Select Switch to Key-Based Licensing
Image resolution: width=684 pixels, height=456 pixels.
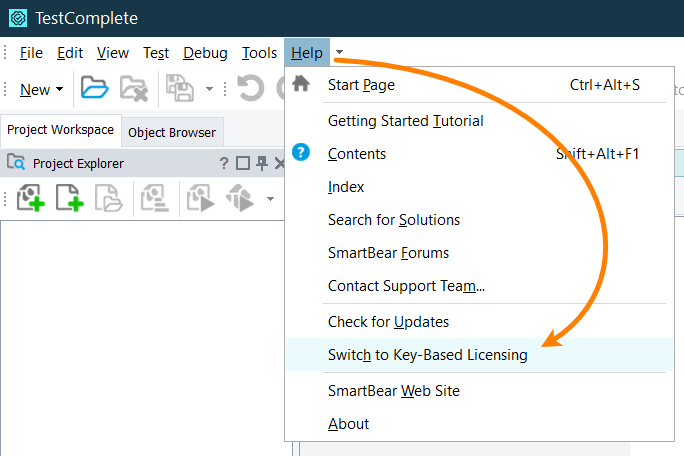click(x=427, y=355)
